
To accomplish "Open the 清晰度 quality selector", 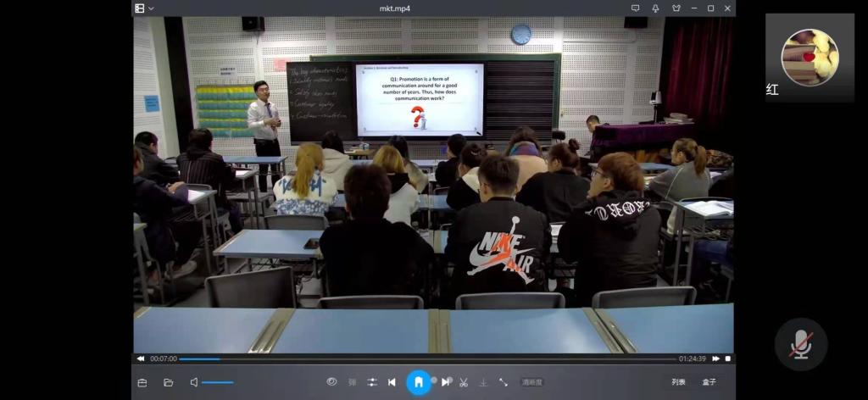I will 531,382.
